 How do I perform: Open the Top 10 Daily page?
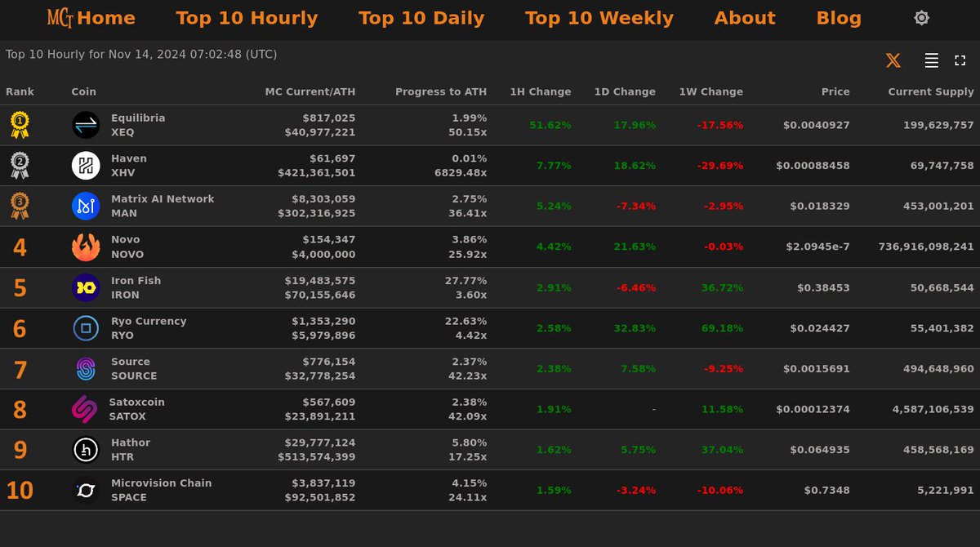(x=421, y=18)
